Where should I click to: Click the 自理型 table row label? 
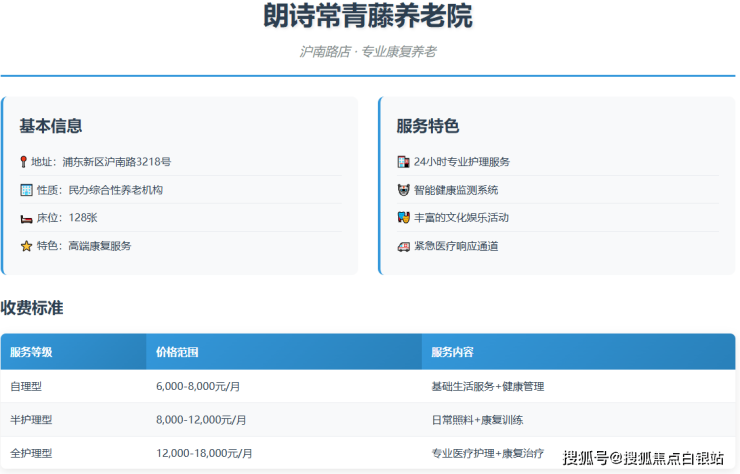tap(26, 386)
